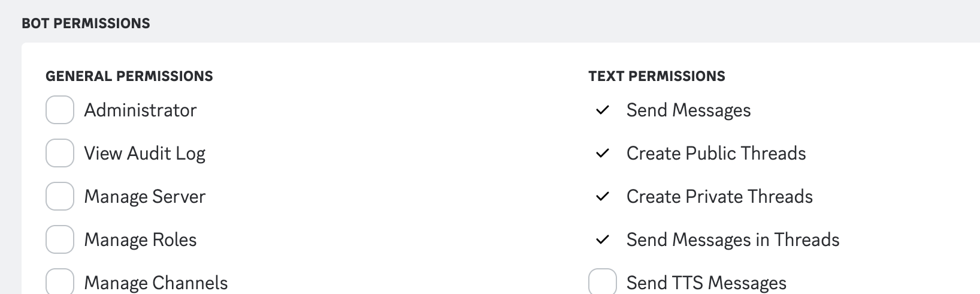Click the Send Messages in Threads label

[733, 239]
